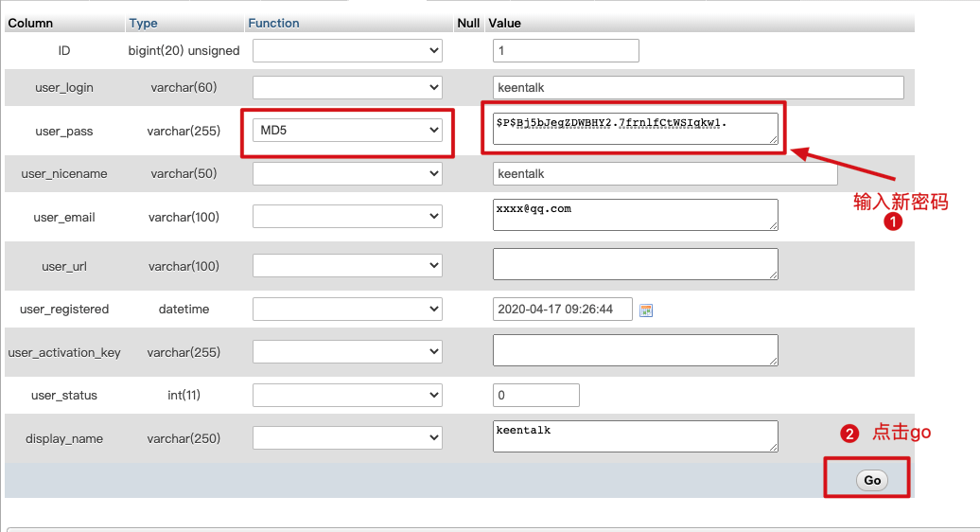Focus the user_activation_key text area
This screenshot has width=980, height=532.
click(635, 350)
